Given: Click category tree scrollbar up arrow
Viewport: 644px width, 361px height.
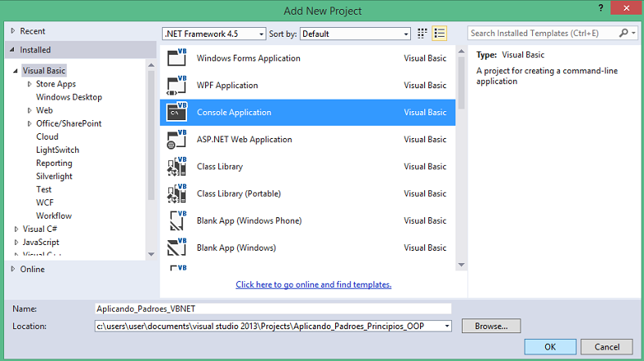Looking at the screenshot, I should tap(151, 65).
